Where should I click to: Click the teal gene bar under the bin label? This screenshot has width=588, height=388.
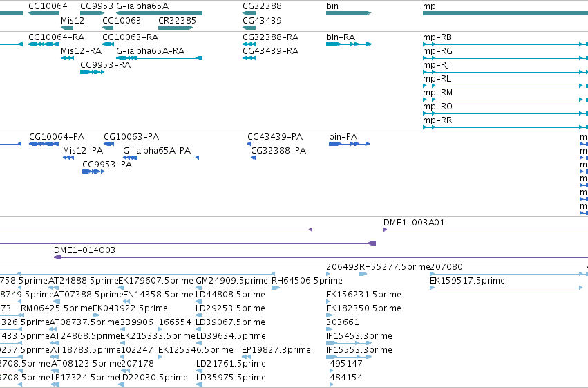click(348, 13)
